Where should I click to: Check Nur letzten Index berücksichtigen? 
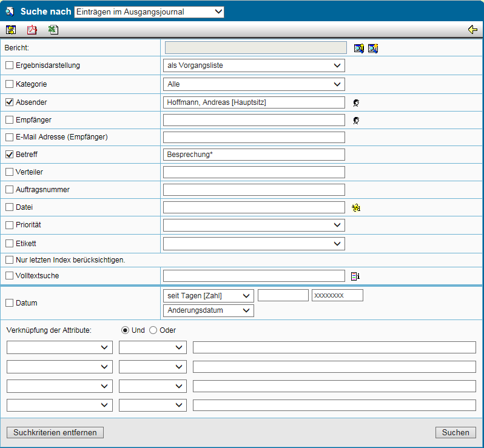pos(10,260)
